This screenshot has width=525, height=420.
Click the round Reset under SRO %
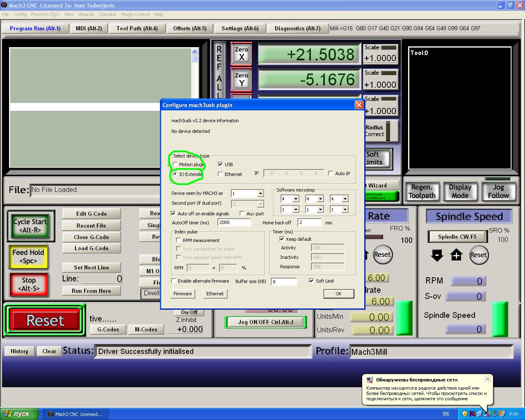click(x=478, y=255)
